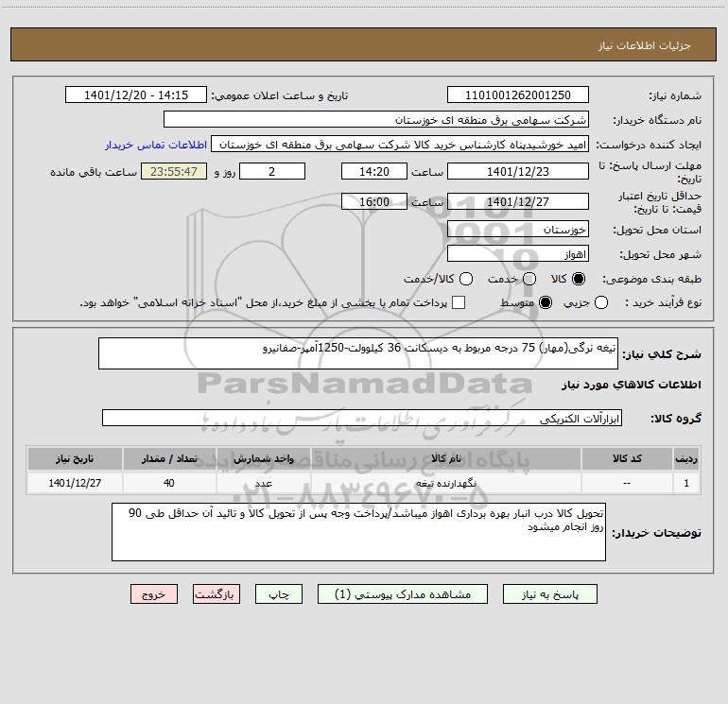Click the شماره نیاز number field
The height and width of the screenshot is (704, 728).
click(x=518, y=94)
